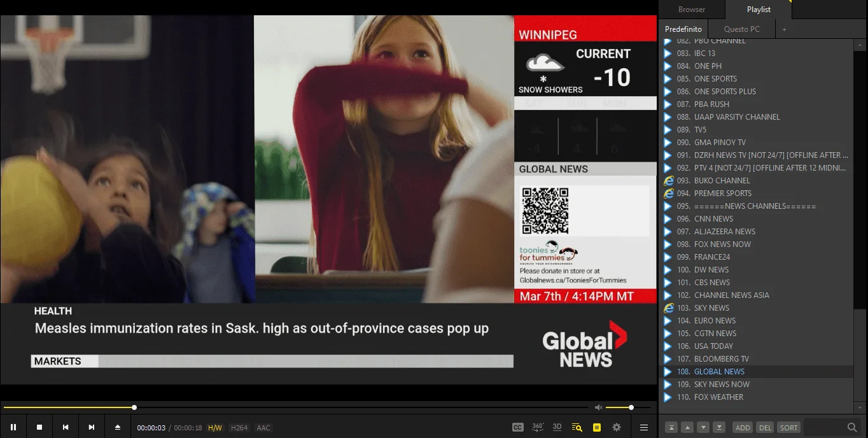Click the play icon beside USA TODAY
The height and width of the screenshot is (438, 868).
(x=668, y=346)
